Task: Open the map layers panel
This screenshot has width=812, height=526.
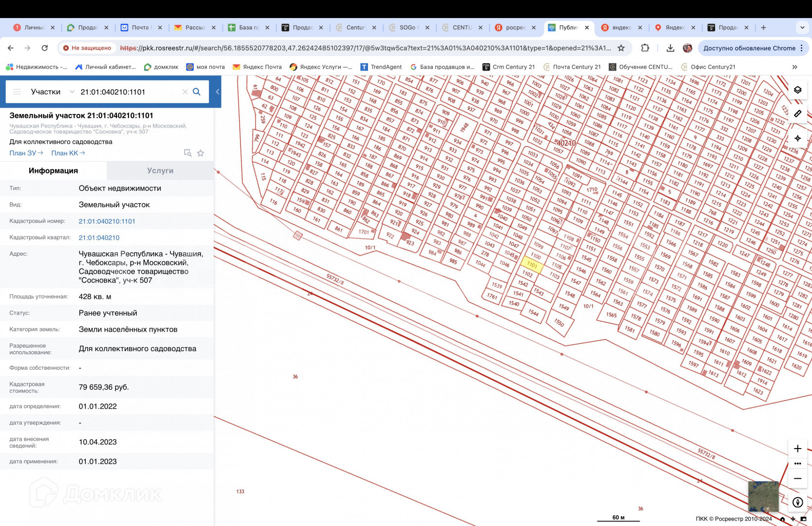Action: (x=797, y=90)
